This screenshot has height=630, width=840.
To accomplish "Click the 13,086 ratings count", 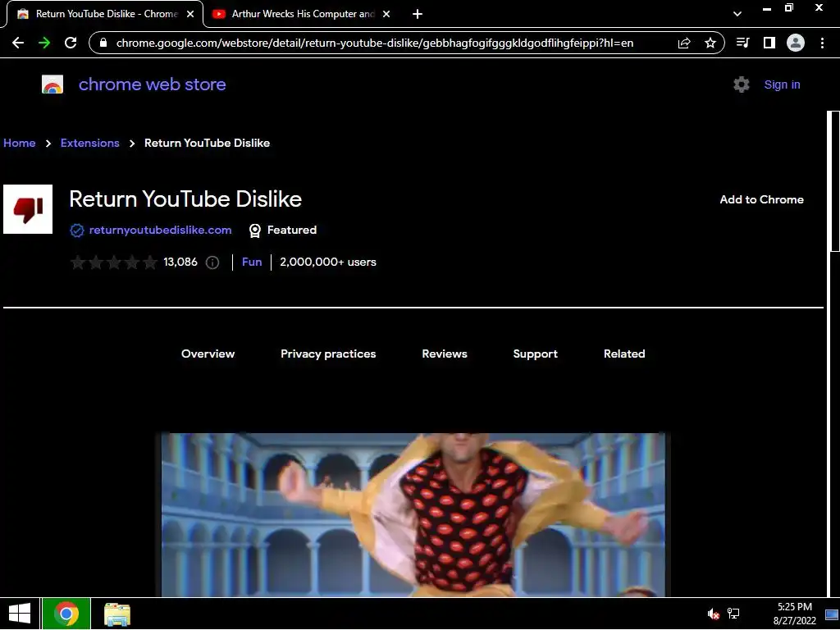I will [180, 262].
